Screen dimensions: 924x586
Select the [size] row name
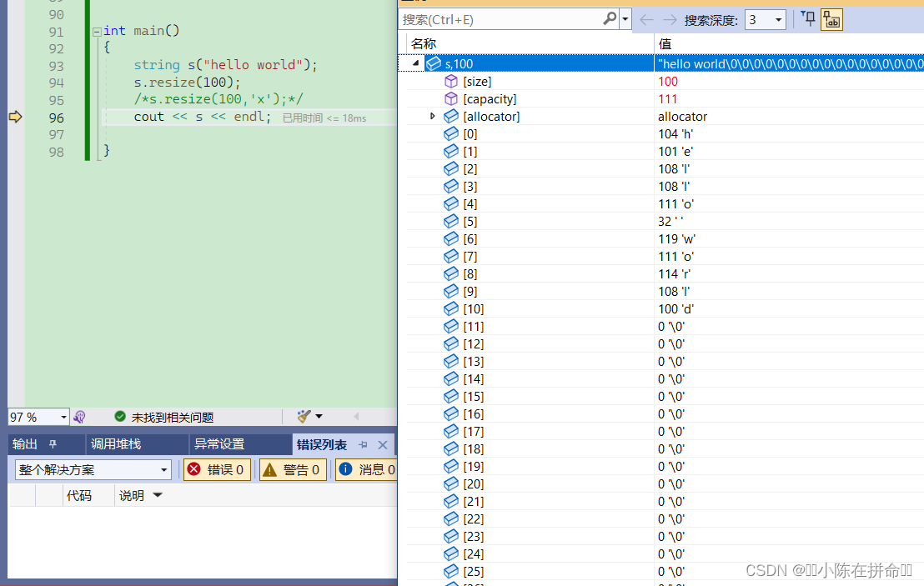(x=477, y=82)
